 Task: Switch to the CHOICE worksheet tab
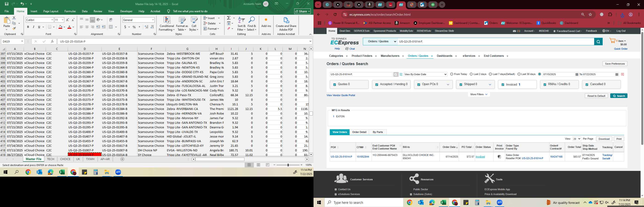click(65, 159)
